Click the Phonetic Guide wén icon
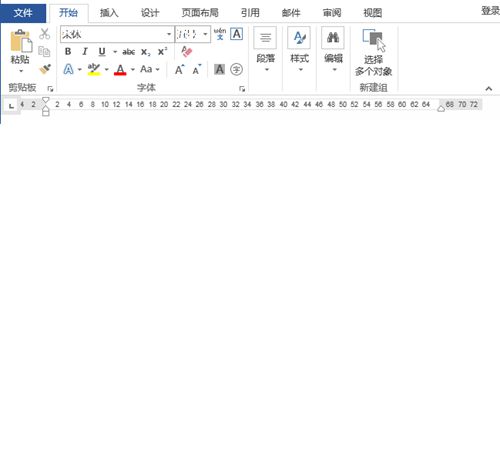This screenshot has width=500, height=471. [220, 34]
